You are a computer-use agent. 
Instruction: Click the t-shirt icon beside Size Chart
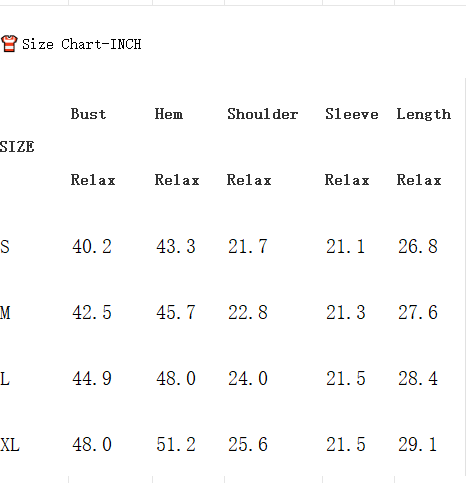click(x=9, y=44)
